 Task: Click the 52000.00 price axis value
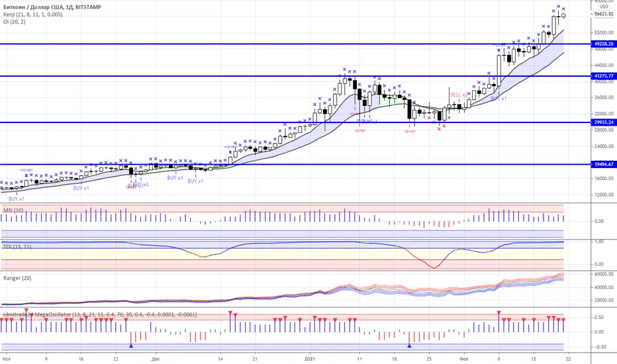pos(604,33)
